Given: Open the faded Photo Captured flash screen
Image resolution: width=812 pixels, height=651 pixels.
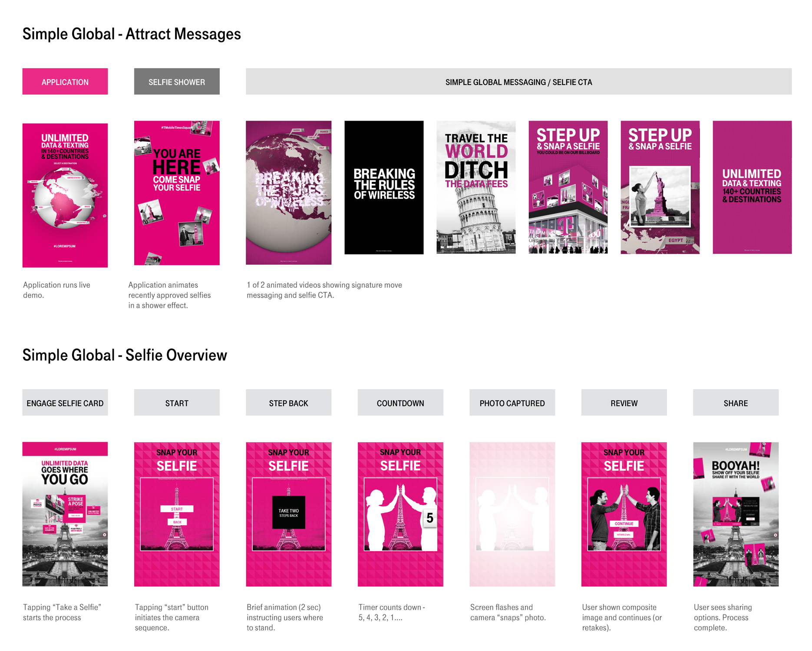Looking at the screenshot, I should pyautogui.click(x=512, y=514).
